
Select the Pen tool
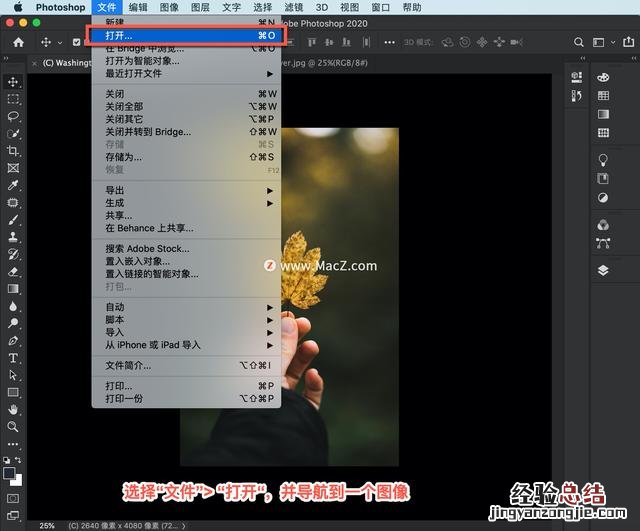13,341
